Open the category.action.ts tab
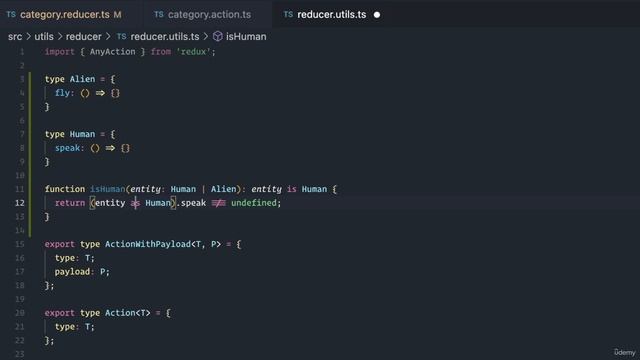Viewport: 640px width, 360px height. point(209,15)
